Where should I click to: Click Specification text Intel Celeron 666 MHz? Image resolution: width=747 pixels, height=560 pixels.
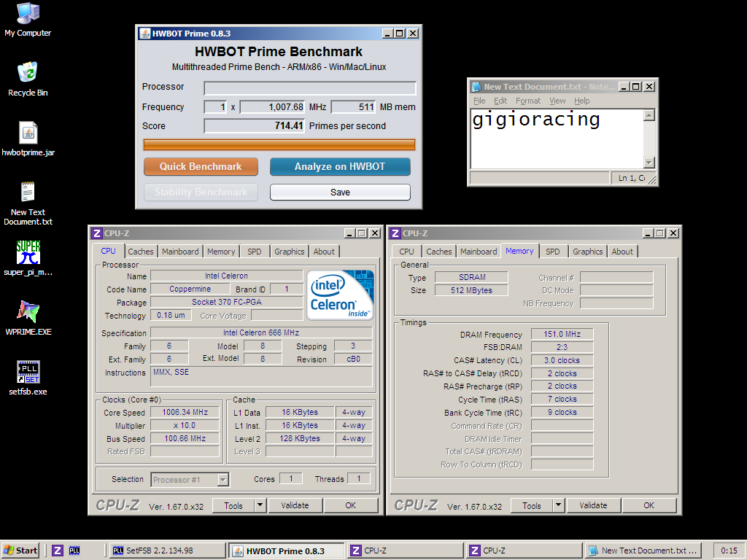pos(261,332)
